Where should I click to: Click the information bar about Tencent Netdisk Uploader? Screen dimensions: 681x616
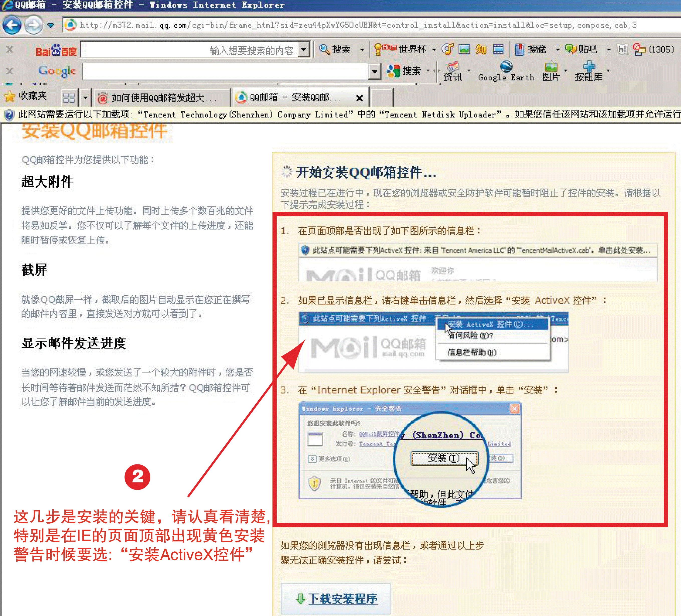coord(340,114)
